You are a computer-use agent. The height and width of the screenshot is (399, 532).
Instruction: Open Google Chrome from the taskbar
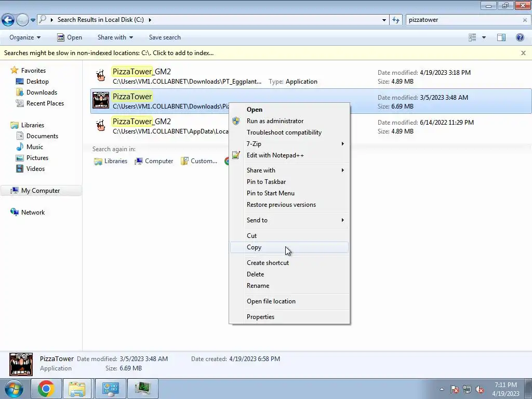pos(46,389)
